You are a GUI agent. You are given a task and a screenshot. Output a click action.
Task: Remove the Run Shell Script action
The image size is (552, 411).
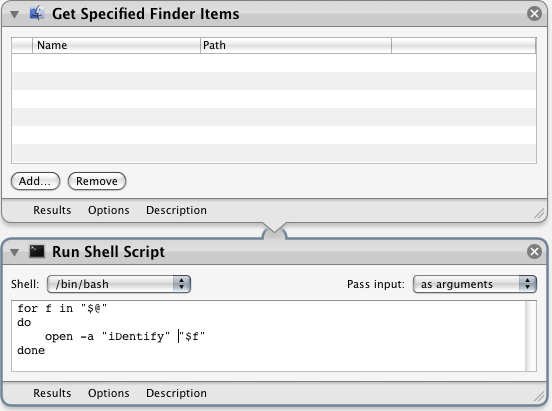(x=534, y=251)
